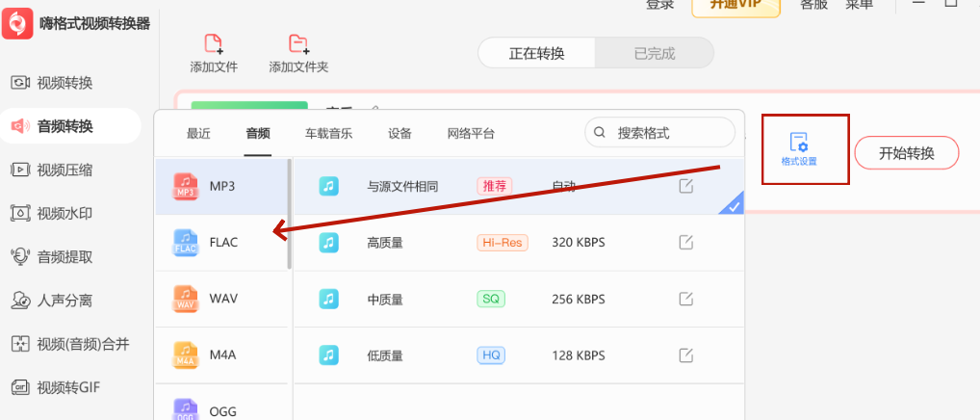Choose the WAV format icon
The image size is (980, 420).
point(186,299)
